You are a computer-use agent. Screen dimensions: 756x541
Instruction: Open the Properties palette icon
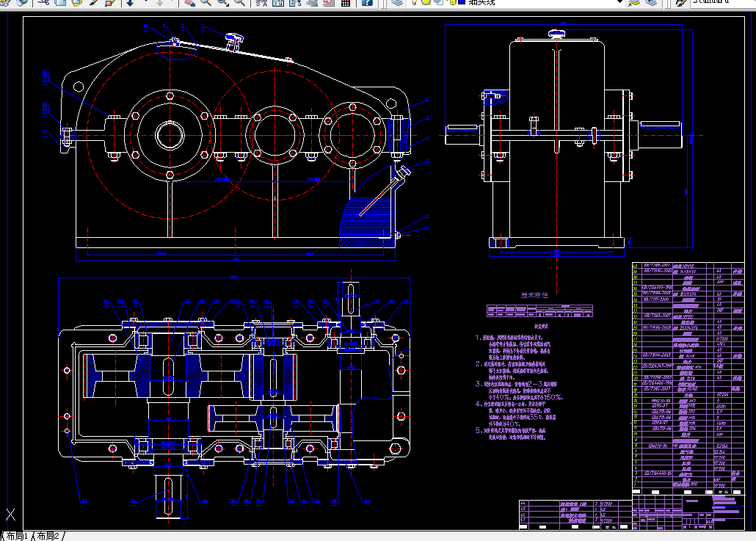point(261,2)
